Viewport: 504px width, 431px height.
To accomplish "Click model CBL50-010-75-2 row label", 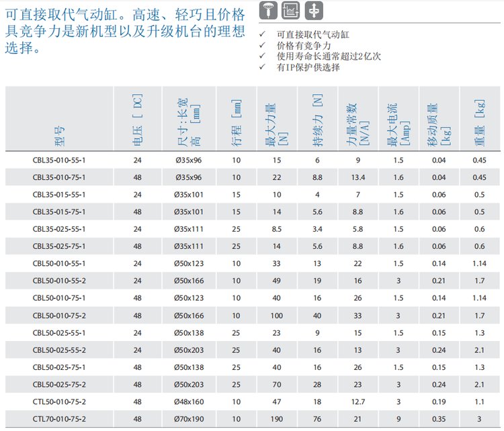I will 59,316.
